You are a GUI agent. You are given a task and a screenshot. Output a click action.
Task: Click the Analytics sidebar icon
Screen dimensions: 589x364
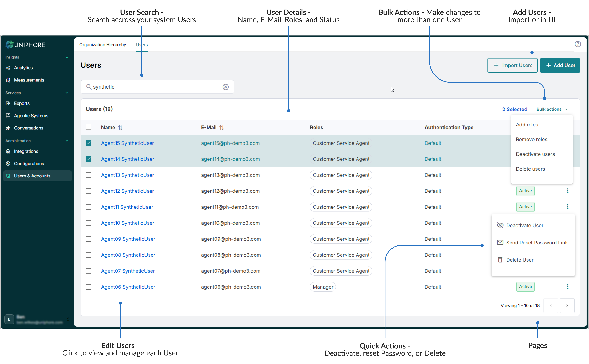point(8,68)
